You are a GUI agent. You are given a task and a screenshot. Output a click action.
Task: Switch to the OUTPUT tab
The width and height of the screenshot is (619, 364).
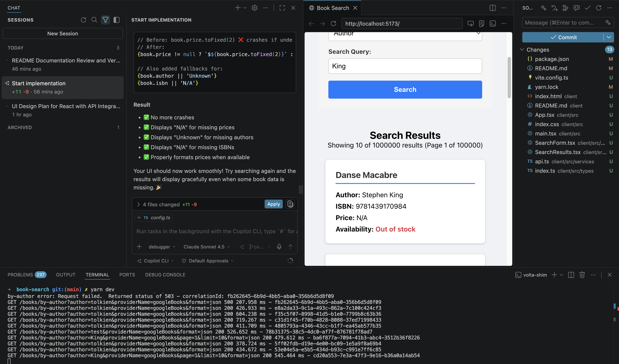pos(66,275)
